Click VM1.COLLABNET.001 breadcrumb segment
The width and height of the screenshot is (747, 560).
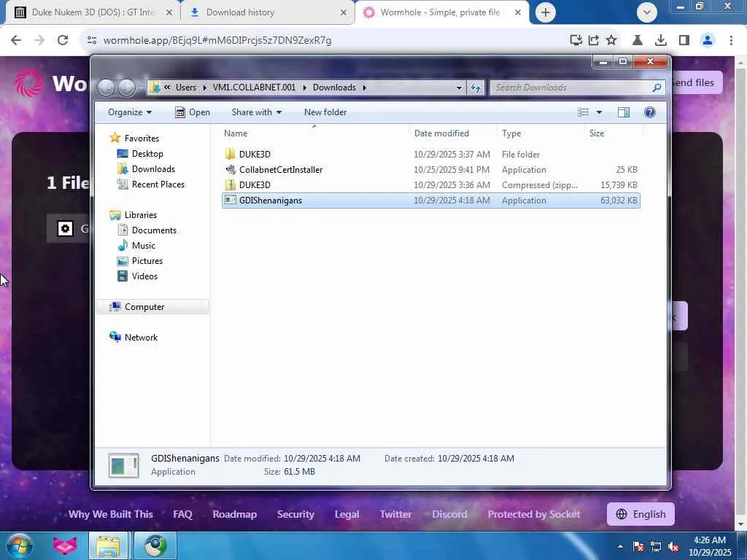coord(254,87)
